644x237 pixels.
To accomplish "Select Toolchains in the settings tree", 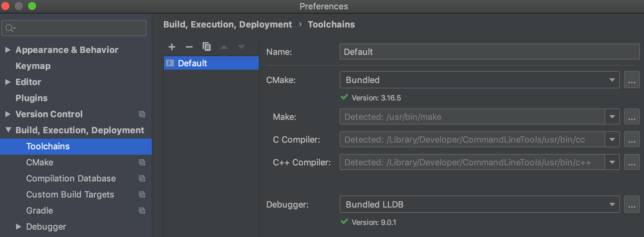I will click(x=76, y=146).
